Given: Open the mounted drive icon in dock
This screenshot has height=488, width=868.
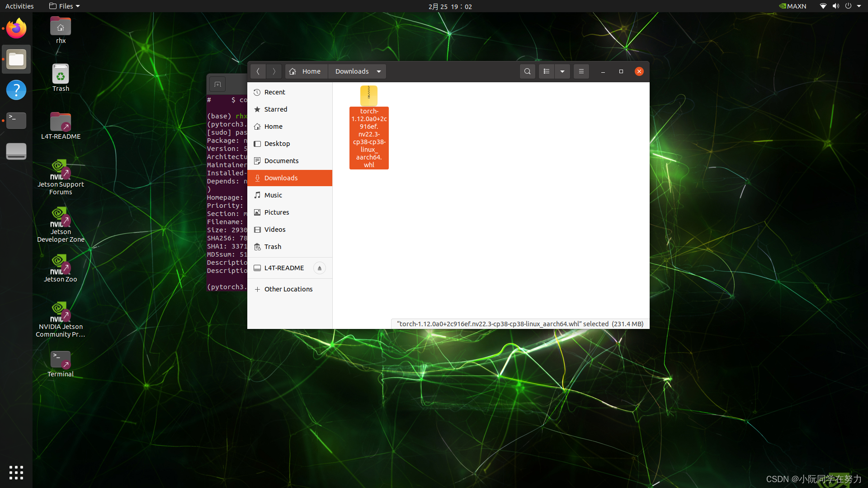Looking at the screenshot, I should coord(16,151).
